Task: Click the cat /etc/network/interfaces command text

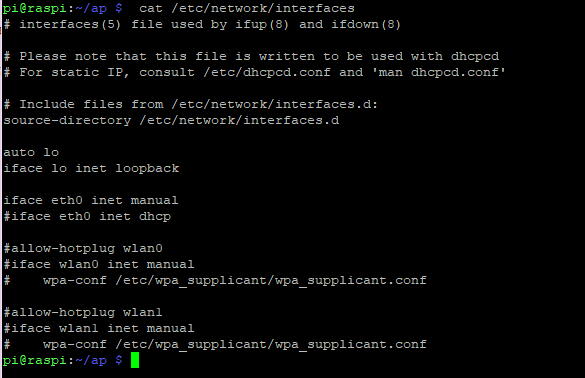Action: [x=247, y=8]
